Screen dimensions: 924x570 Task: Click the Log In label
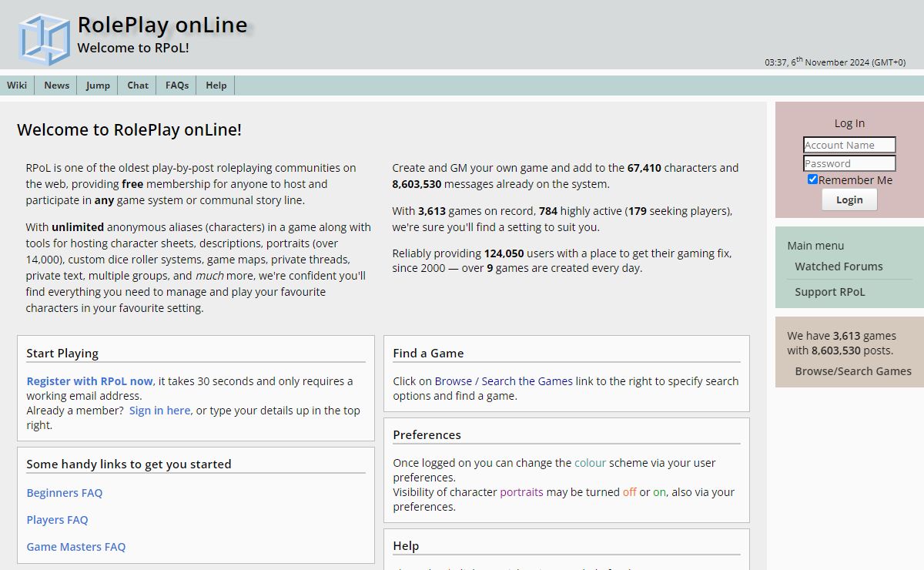849,123
